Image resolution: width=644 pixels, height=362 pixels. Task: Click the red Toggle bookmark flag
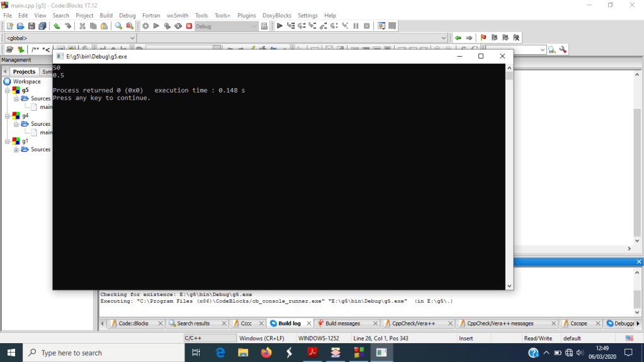coord(483,38)
